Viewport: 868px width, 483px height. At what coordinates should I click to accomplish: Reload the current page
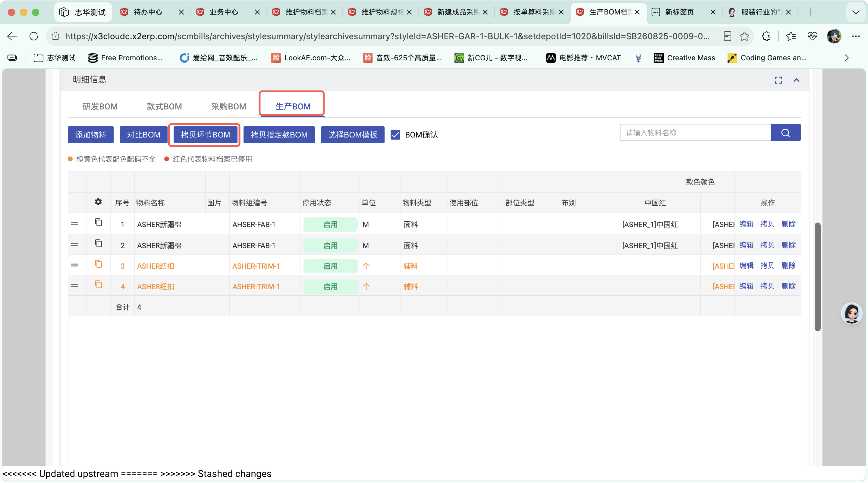tap(34, 36)
